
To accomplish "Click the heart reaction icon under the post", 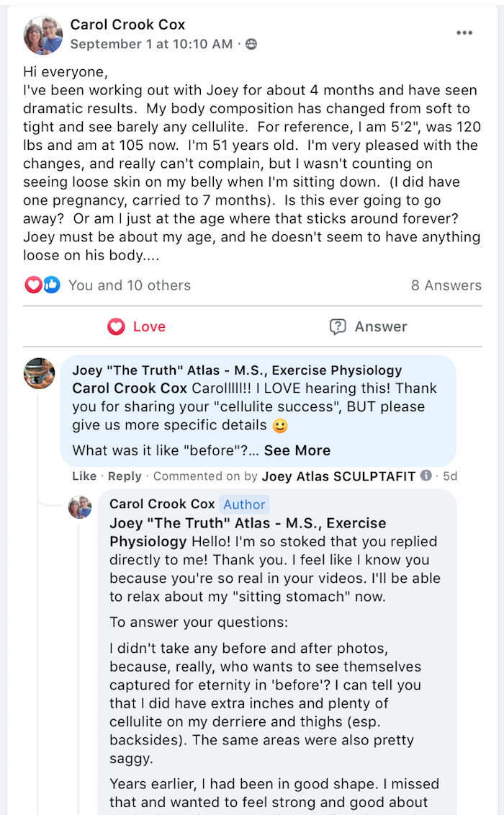I will [33, 285].
